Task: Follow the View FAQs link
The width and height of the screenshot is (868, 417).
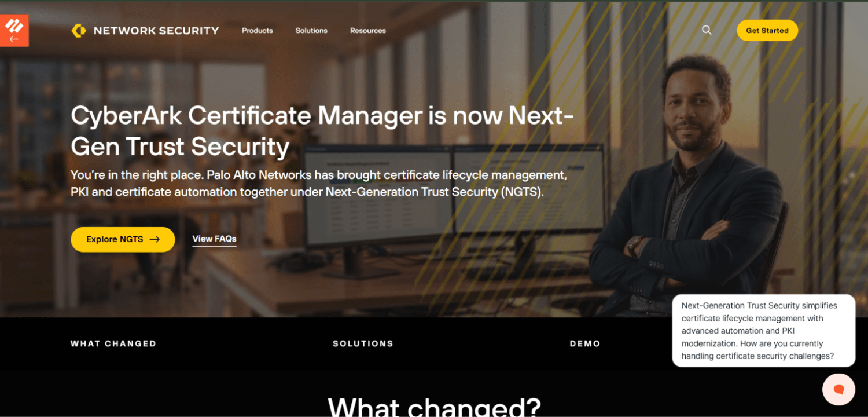Action: 214,239
